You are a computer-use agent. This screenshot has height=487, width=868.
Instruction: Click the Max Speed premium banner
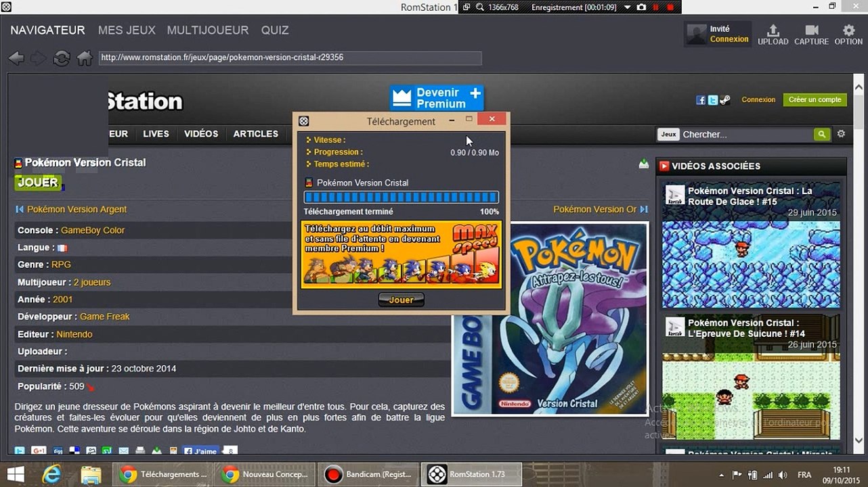(402, 254)
